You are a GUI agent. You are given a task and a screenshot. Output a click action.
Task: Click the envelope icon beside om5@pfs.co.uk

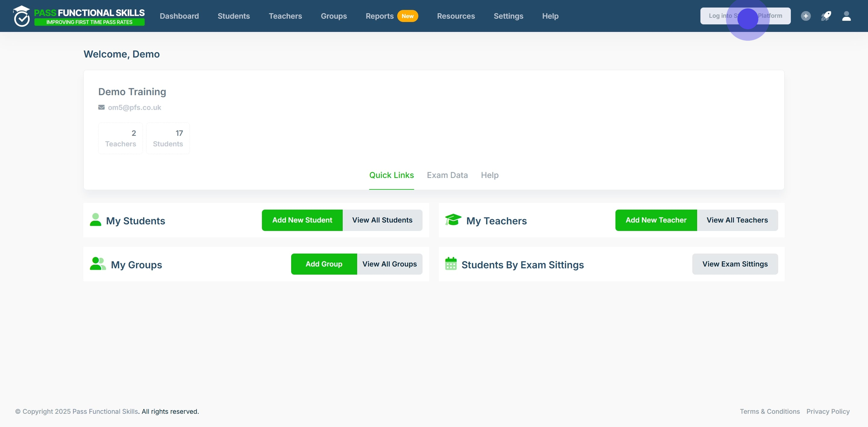(x=102, y=107)
